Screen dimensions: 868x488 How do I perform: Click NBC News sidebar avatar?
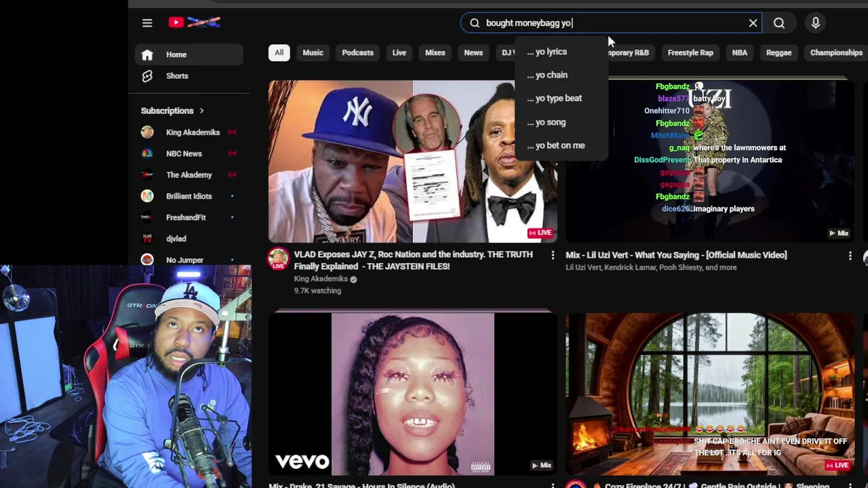147,153
